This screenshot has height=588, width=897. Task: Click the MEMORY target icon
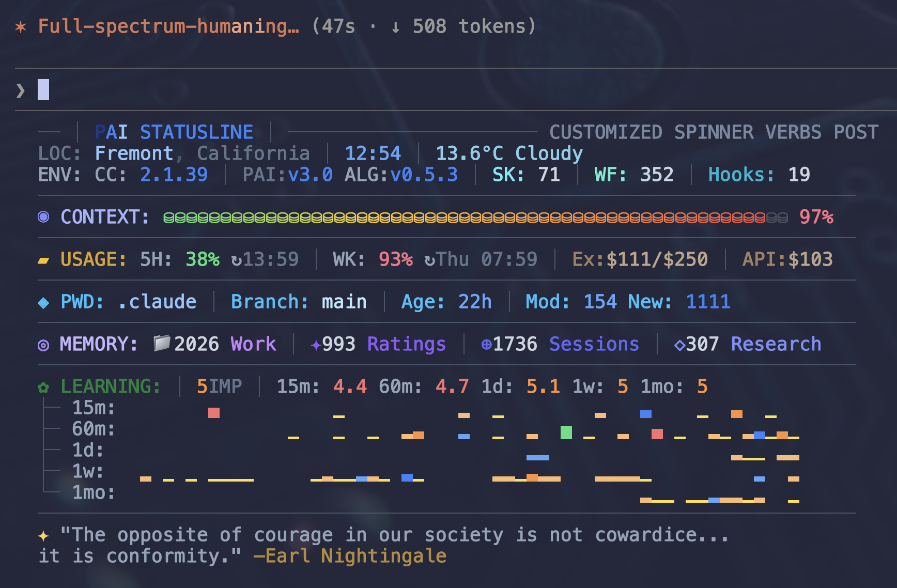click(43, 344)
